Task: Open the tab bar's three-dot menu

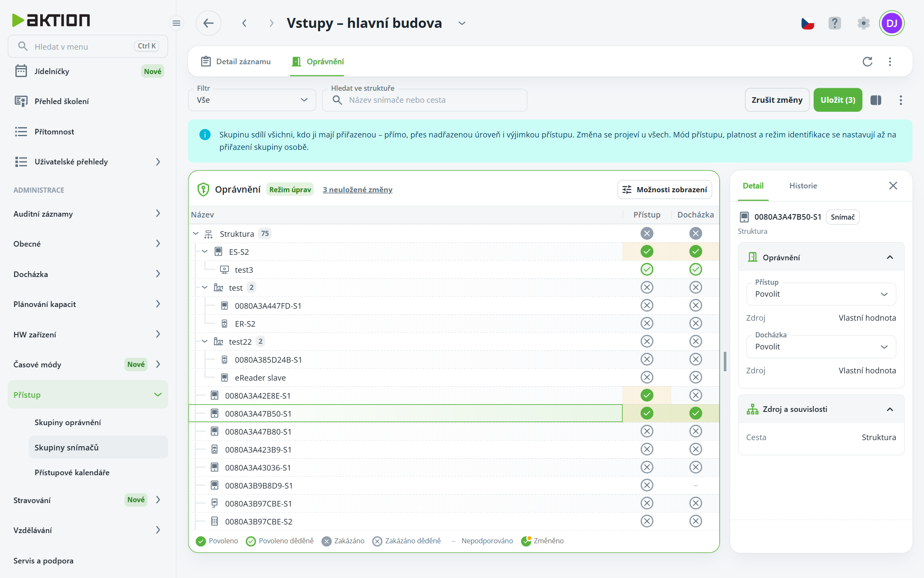Action: (890, 62)
